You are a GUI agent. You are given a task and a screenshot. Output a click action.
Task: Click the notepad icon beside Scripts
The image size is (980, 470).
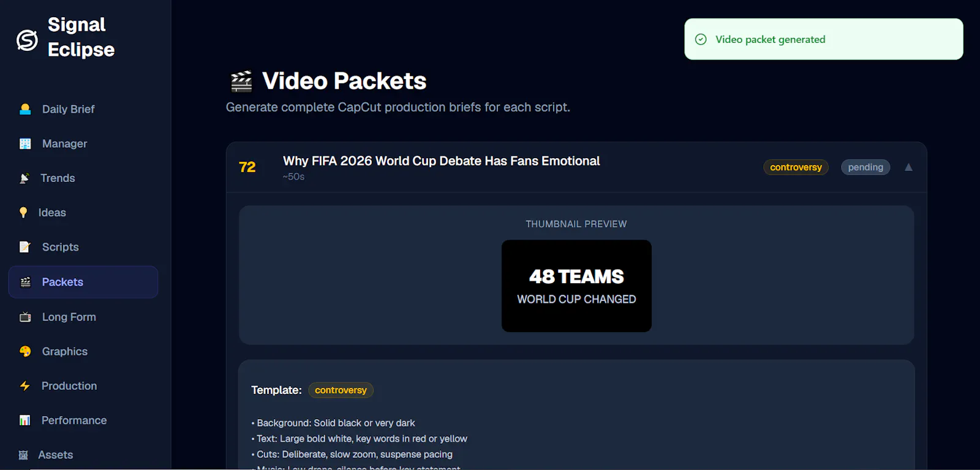pos(25,247)
